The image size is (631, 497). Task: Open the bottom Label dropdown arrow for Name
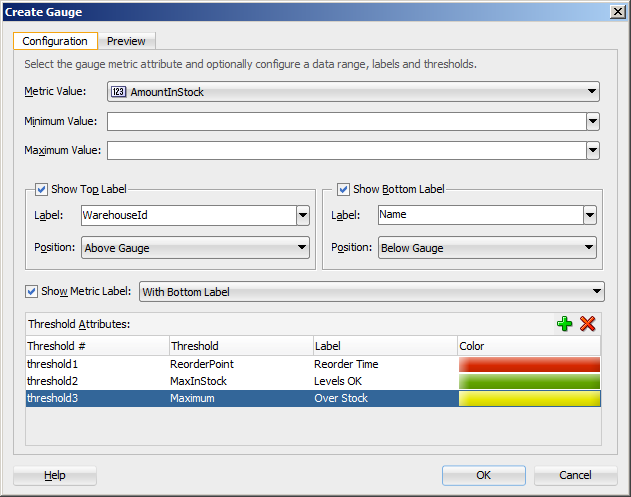coord(590,215)
